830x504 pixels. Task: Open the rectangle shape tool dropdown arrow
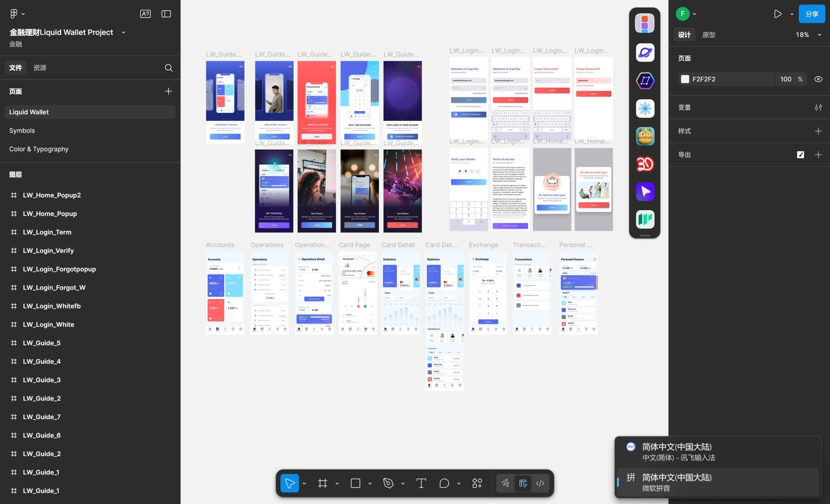(370, 484)
